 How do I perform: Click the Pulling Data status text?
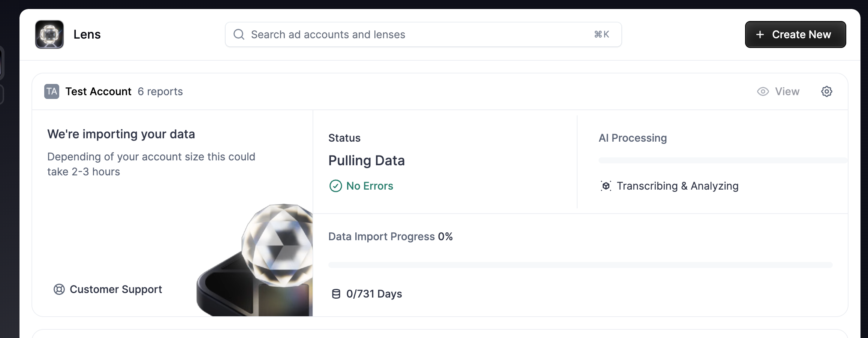pos(367,160)
